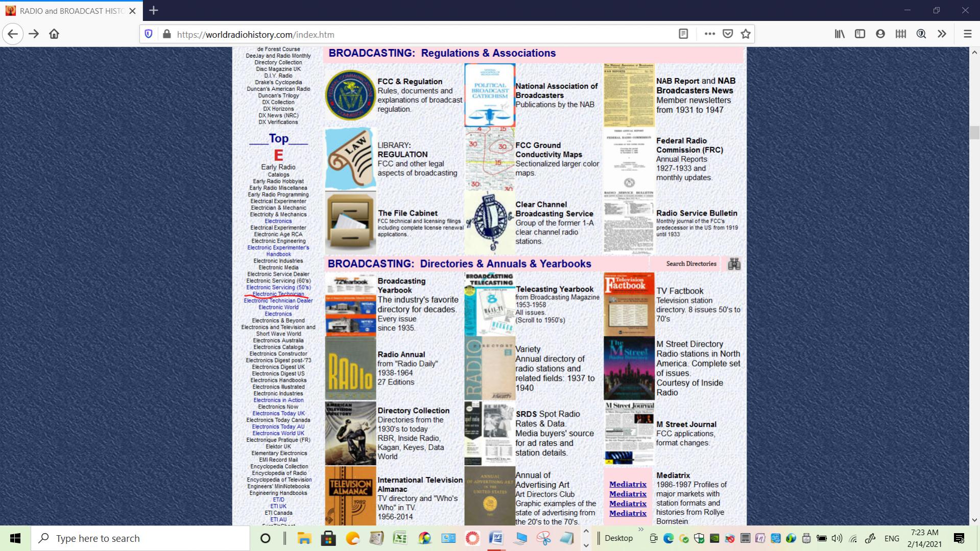Open Firefox Library history and bookmarks
This screenshot has width=980, height=551.
tap(840, 34)
